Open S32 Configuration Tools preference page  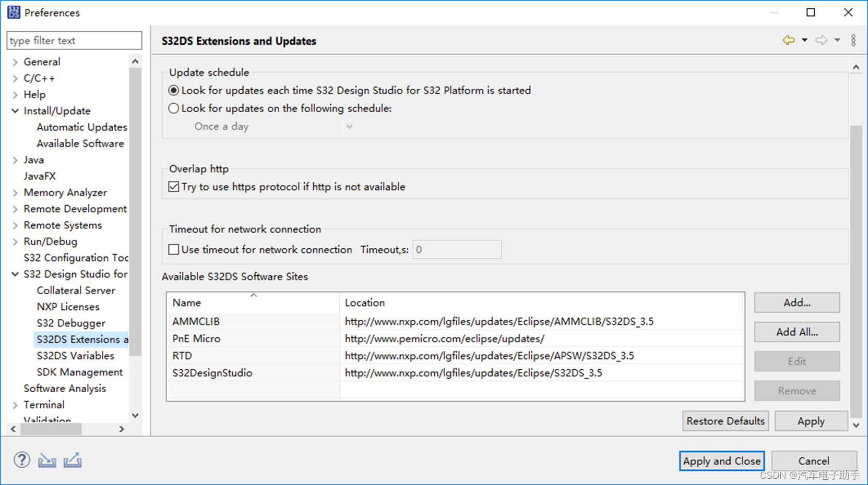click(x=76, y=258)
